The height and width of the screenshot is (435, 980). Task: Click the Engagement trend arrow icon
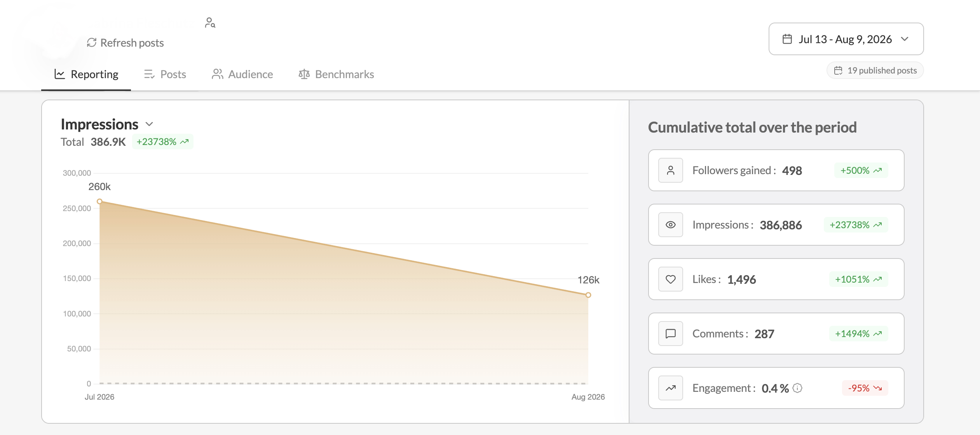[x=671, y=388]
